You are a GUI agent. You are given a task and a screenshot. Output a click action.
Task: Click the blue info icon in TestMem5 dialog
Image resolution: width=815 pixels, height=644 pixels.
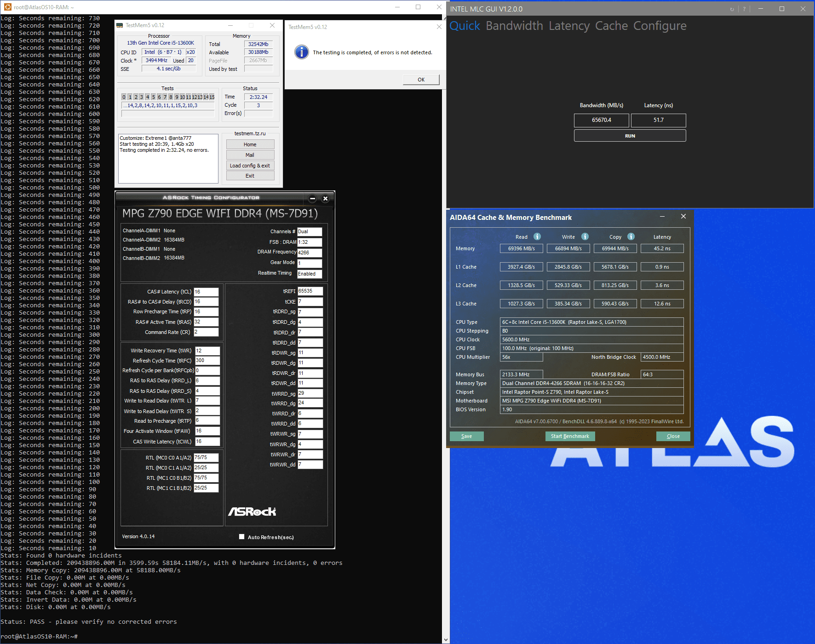coord(302,52)
